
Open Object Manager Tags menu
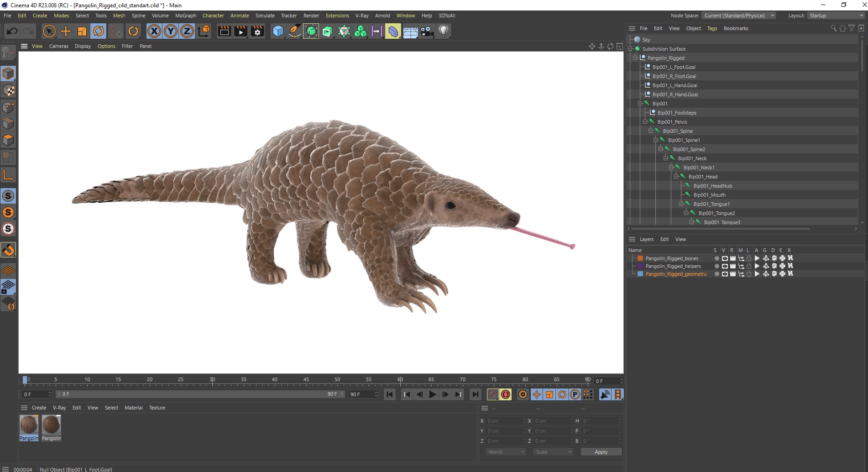712,28
